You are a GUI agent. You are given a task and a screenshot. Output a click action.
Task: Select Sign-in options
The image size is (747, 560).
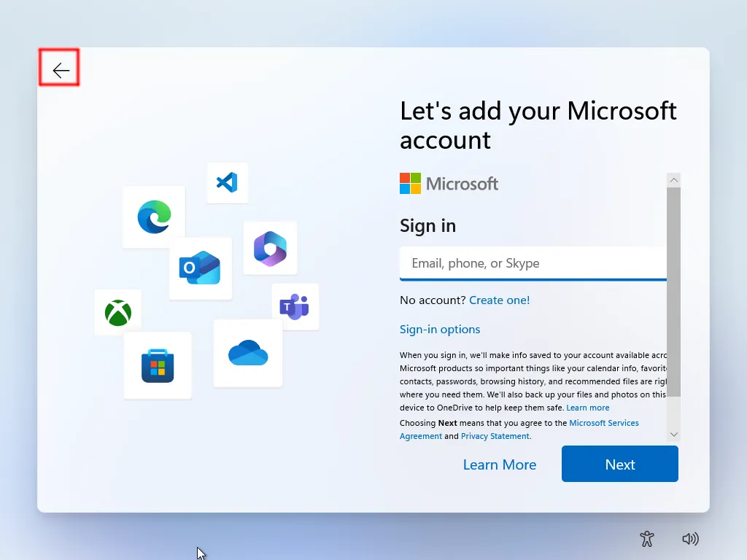(x=440, y=329)
